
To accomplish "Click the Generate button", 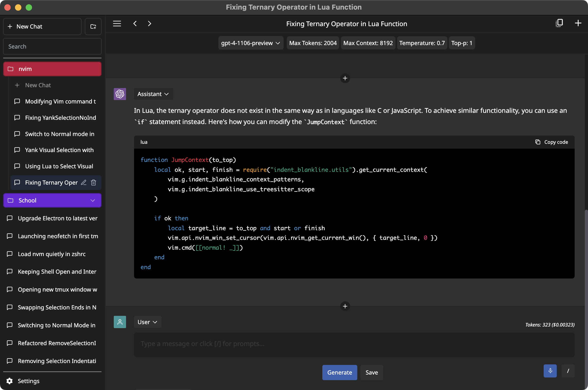I will (x=339, y=372).
